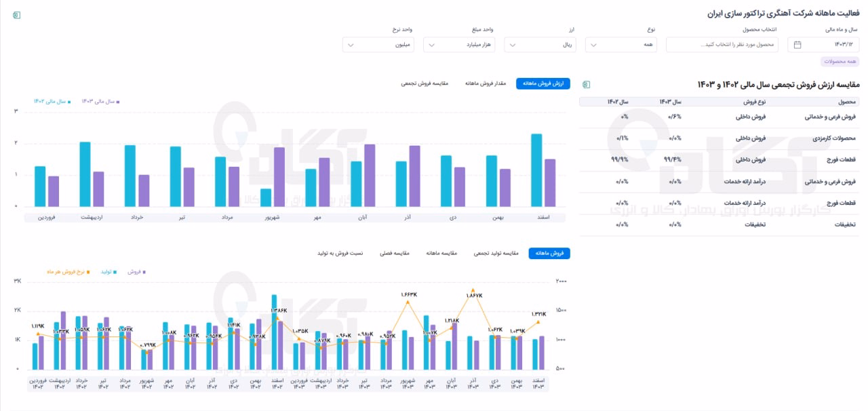Screen dimensions: 868x411
Task: Switch to the مقایسه فروش تجمعی tab
Action: pyautogui.click(x=424, y=83)
